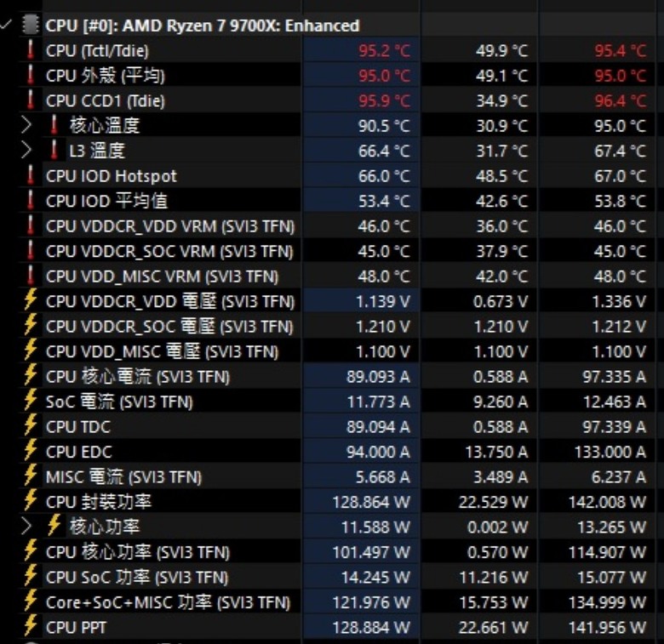Click lightning icon of CPU 核心電流
664x644 pixels.
[30, 375]
